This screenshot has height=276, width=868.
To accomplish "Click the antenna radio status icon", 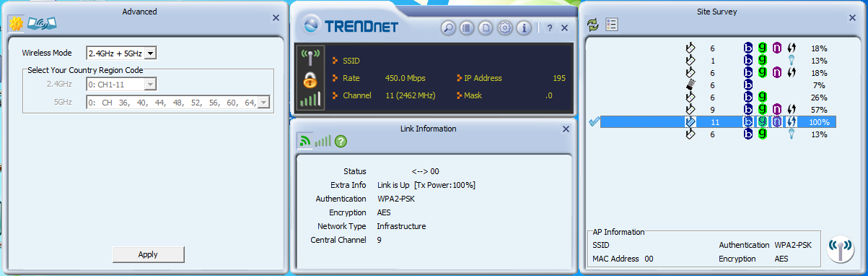I will tap(310, 57).
